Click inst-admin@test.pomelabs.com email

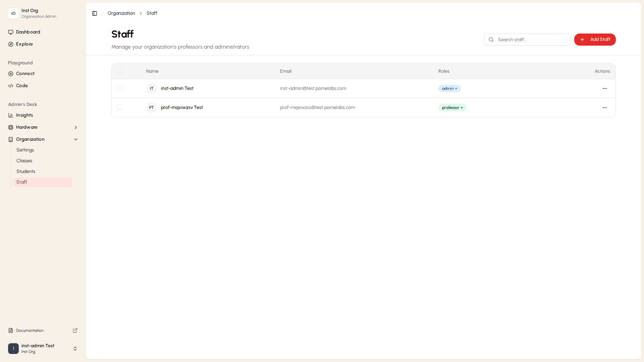coord(313,88)
